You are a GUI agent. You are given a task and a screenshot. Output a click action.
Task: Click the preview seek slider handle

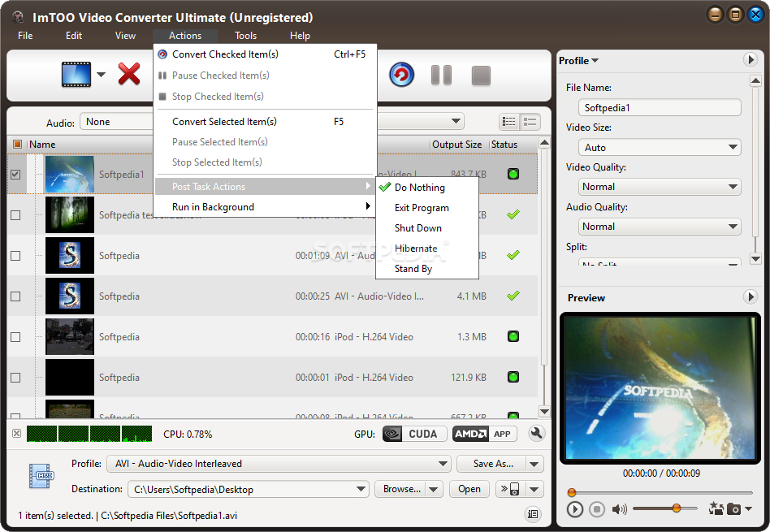[x=572, y=492]
